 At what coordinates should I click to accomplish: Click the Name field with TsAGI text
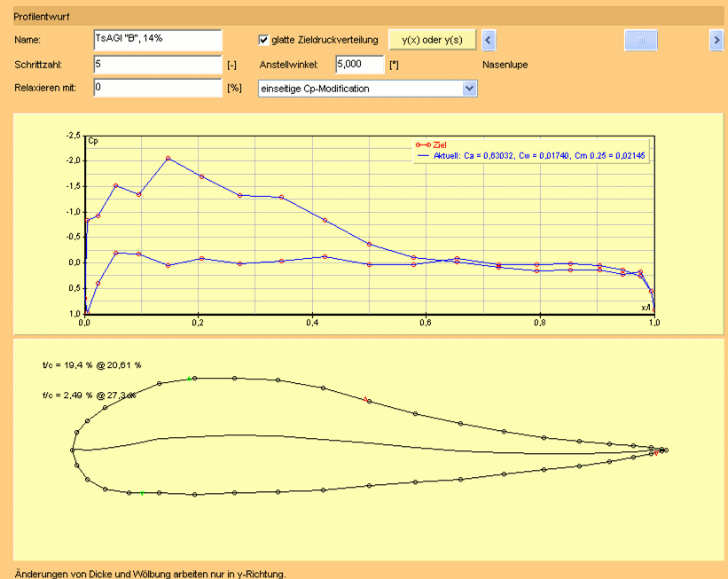click(x=157, y=40)
